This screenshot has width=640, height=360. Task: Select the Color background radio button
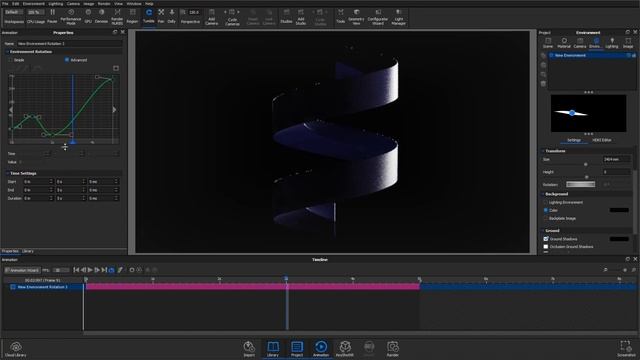click(x=546, y=210)
